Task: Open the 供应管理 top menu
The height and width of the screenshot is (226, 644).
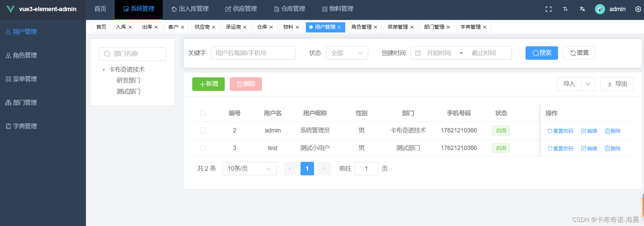Action: pos(241,9)
